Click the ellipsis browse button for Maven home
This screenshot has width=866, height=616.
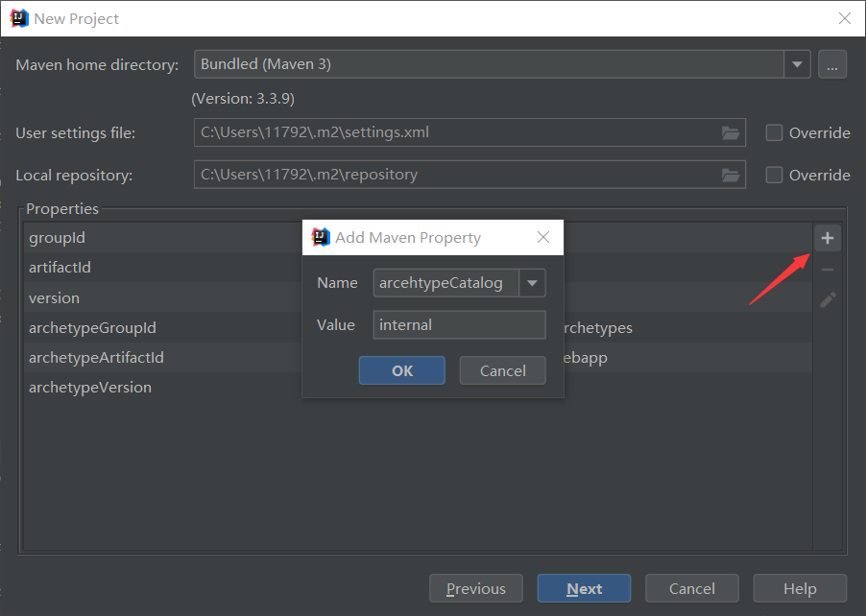[x=832, y=64]
